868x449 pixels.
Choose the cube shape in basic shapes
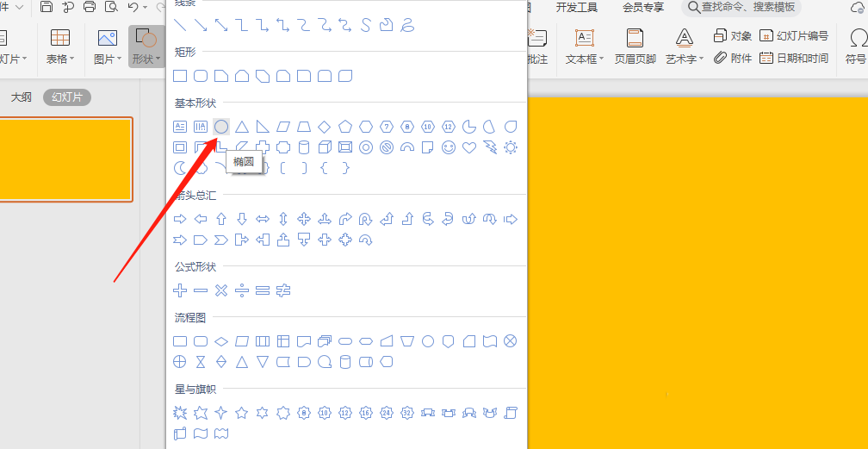coord(325,147)
